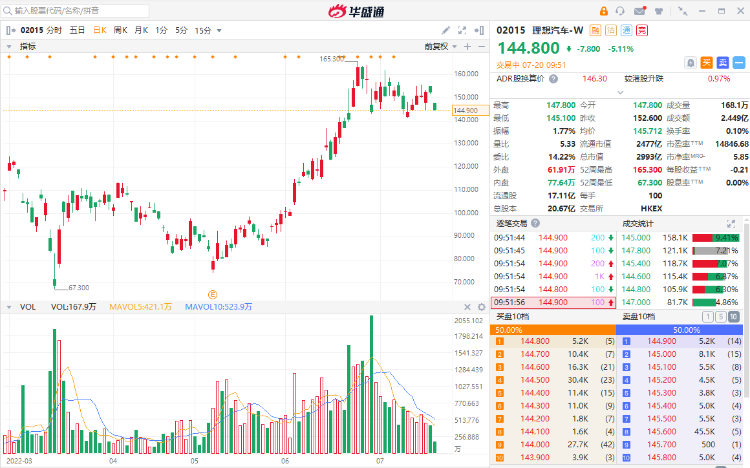Open customer service headset icon
Viewport: 750px width, 468px height.
pos(620,11)
